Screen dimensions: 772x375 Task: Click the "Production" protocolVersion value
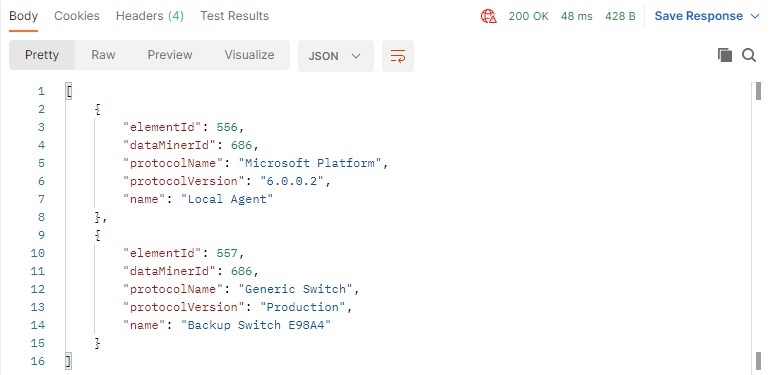[303, 307]
